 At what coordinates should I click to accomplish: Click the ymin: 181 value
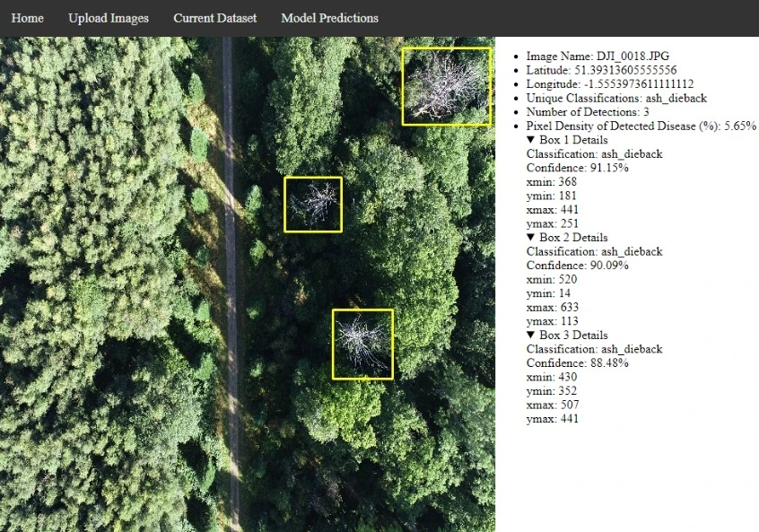(x=552, y=196)
